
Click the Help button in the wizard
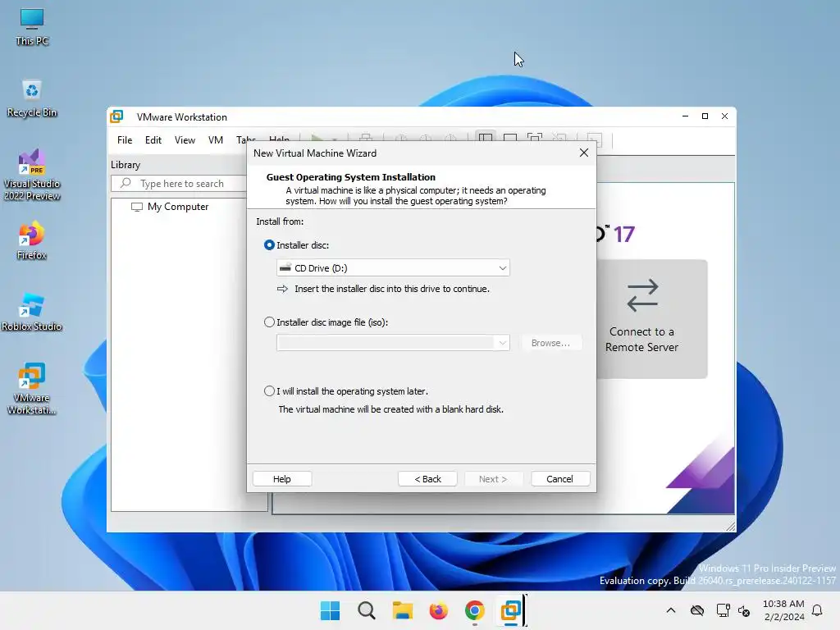coord(282,479)
